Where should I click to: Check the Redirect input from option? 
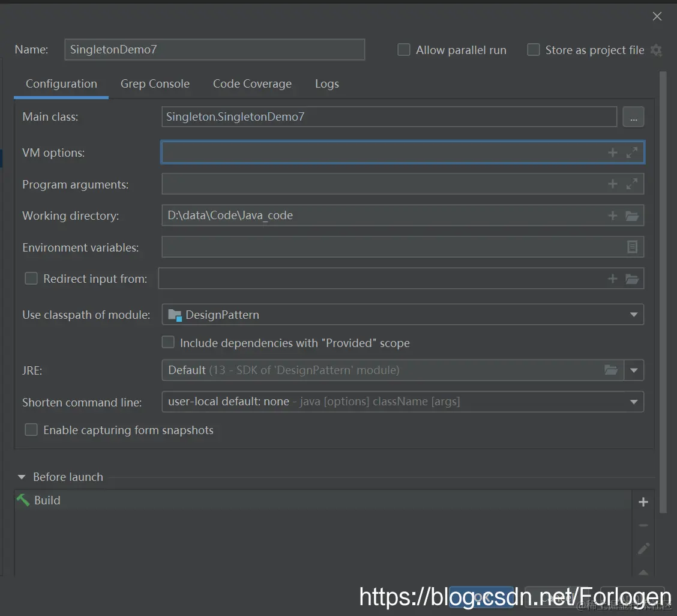point(31,278)
